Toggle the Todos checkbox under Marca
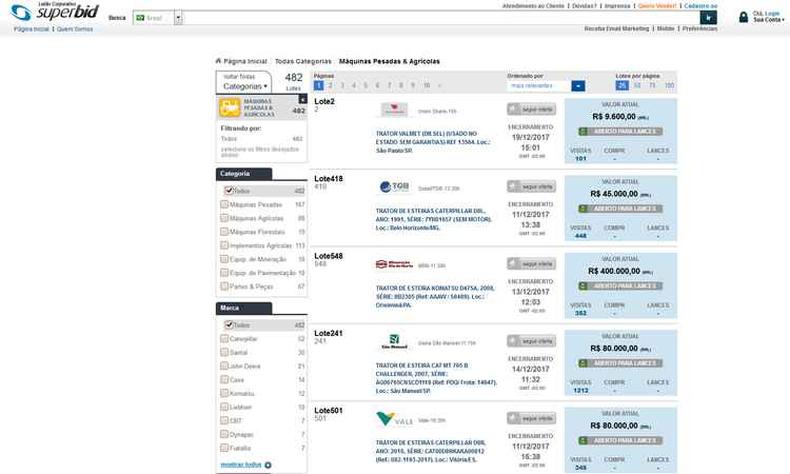 229,325
